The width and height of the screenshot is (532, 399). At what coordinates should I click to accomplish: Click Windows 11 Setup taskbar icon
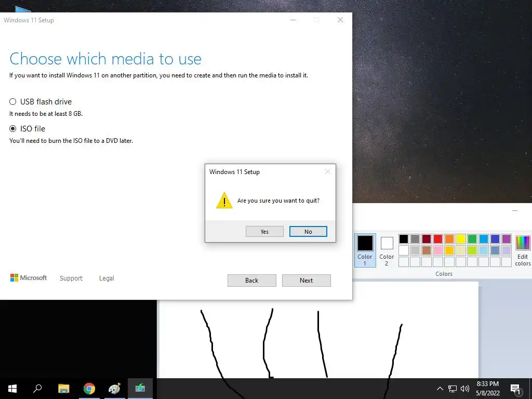(140, 389)
